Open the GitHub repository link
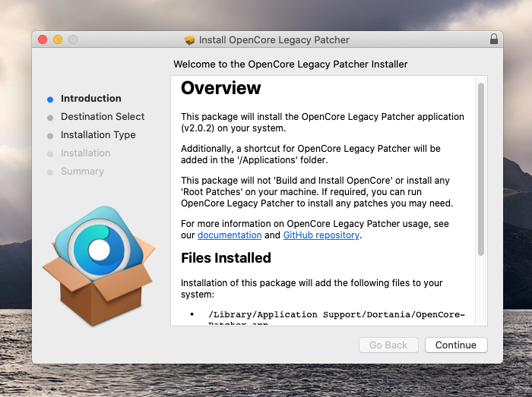The width and height of the screenshot is (532, 397). [321, 235]
